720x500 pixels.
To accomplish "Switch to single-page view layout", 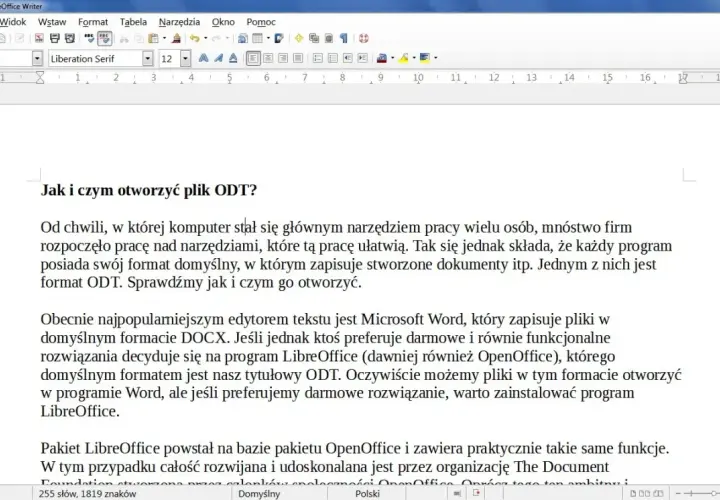I will (633, 494).
